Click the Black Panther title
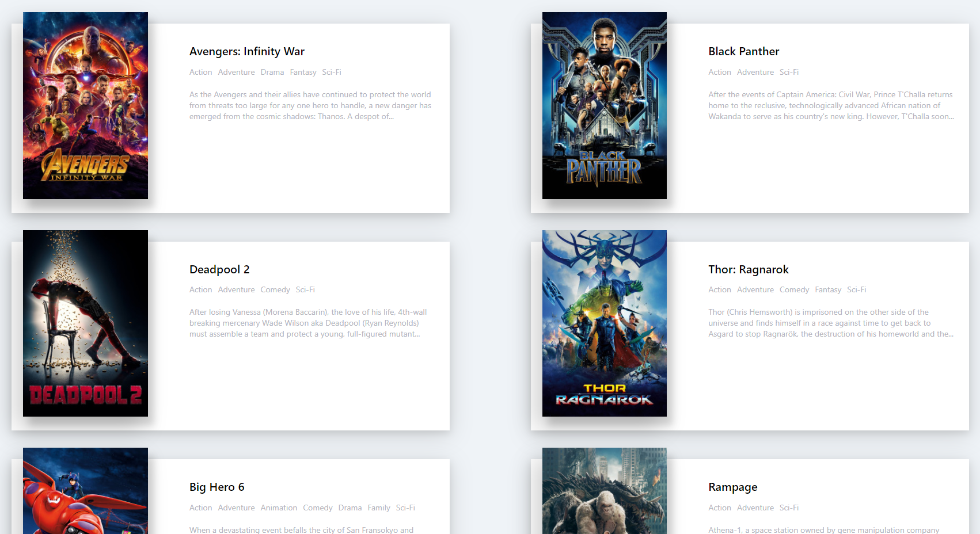This screenshot has height=534, width=980. coord(744,51)
